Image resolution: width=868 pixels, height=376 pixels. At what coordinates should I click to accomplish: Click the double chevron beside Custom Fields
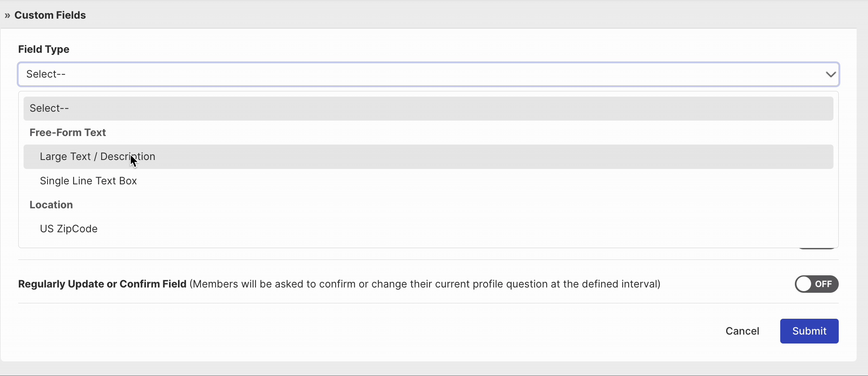pos(7,15)
